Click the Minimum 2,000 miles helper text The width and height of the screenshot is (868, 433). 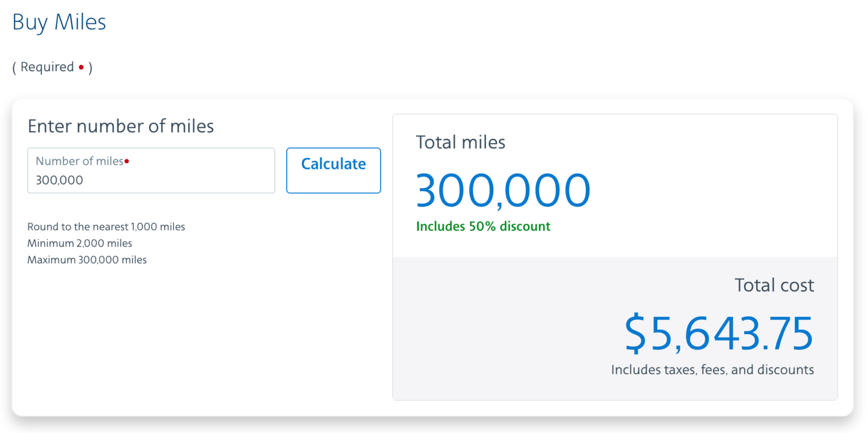click(x=80, y=243)
